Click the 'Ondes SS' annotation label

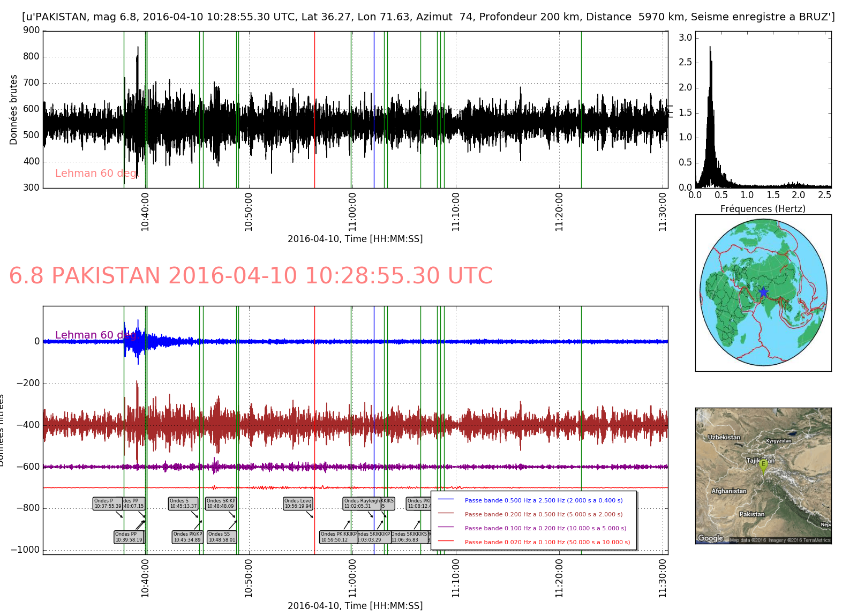pos(221,537)
